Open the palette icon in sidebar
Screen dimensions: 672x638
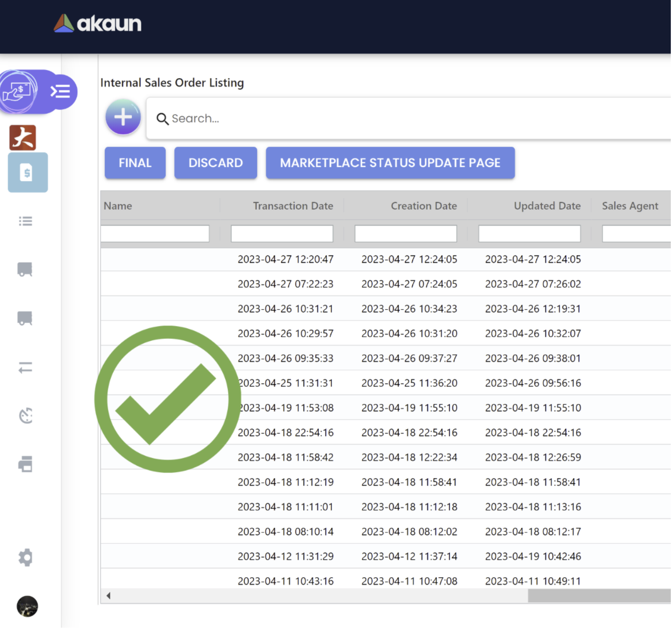pyautogui.click(x=26, y=416)
